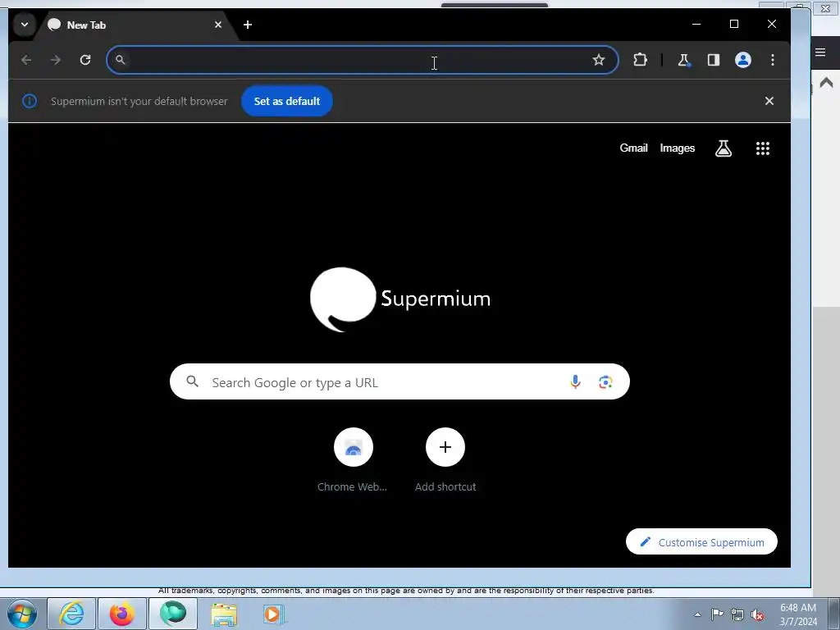The height and width of the screenshot is (630, 840).
Task: Click the Add shortcut button
Action: click(x=445, y=459)
